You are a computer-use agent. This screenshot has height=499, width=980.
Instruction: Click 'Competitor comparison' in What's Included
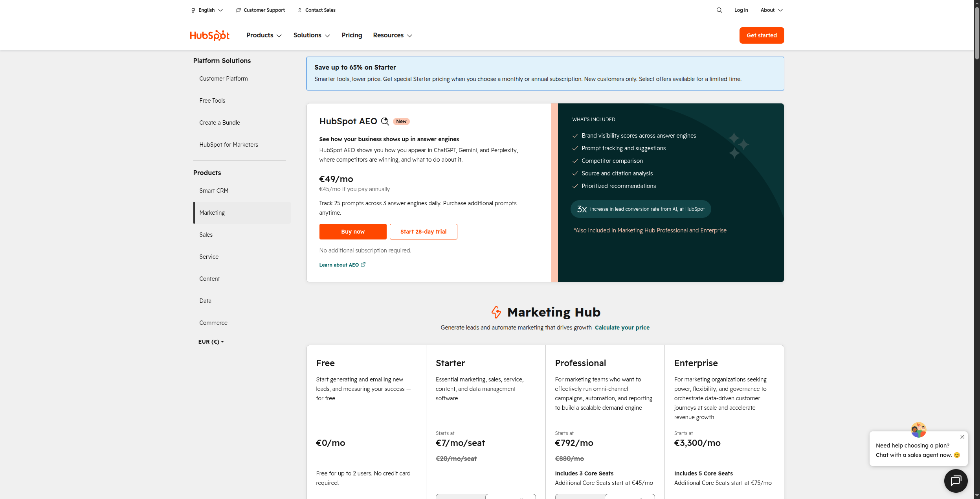point(612,161)
